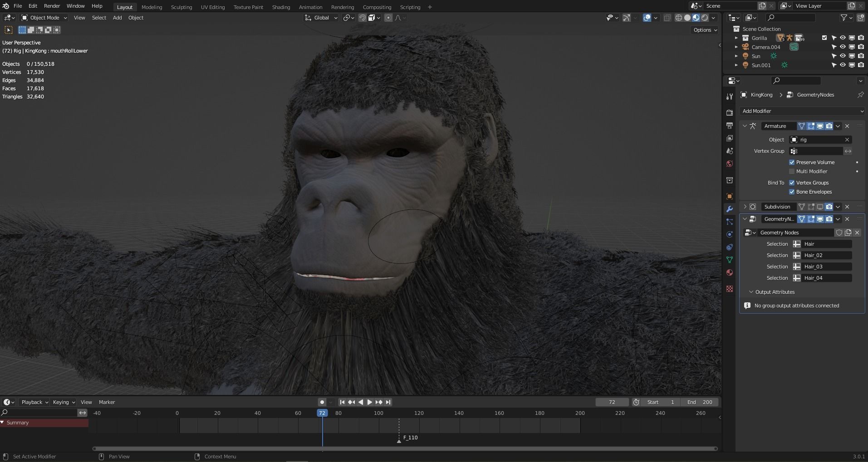
Task: Open the Render properties tab
Action: click(x=730, y=112)
